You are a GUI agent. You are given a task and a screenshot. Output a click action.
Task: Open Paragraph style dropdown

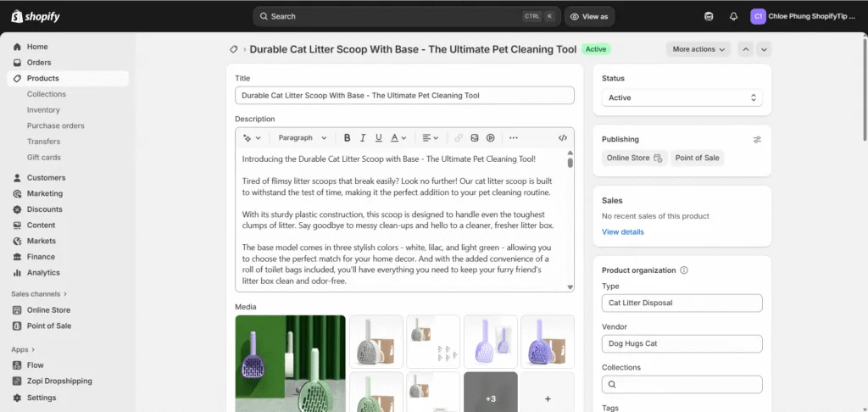[303, 138]
